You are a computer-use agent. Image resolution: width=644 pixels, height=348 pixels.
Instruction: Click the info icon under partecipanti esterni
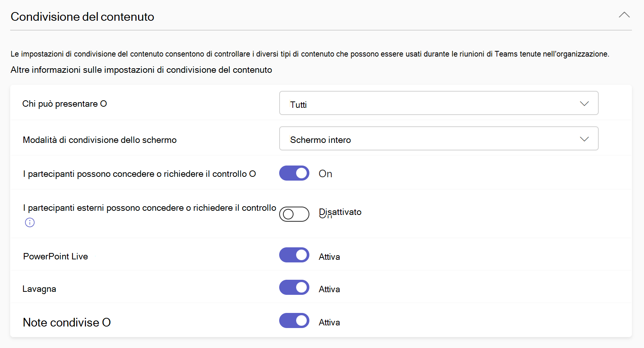30,222
